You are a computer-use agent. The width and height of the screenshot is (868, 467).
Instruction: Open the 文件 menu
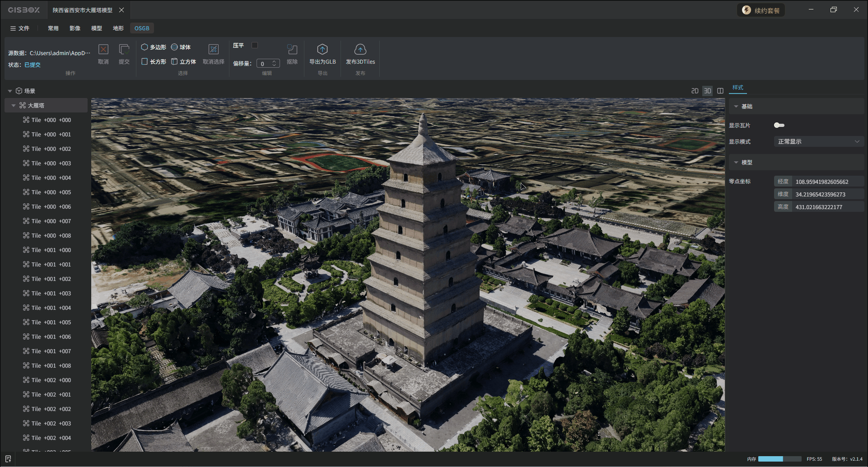tap(20, 28)
